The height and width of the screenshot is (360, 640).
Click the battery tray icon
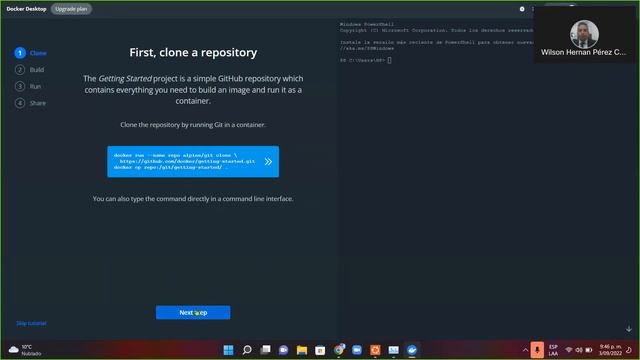[x=589, y=350]
